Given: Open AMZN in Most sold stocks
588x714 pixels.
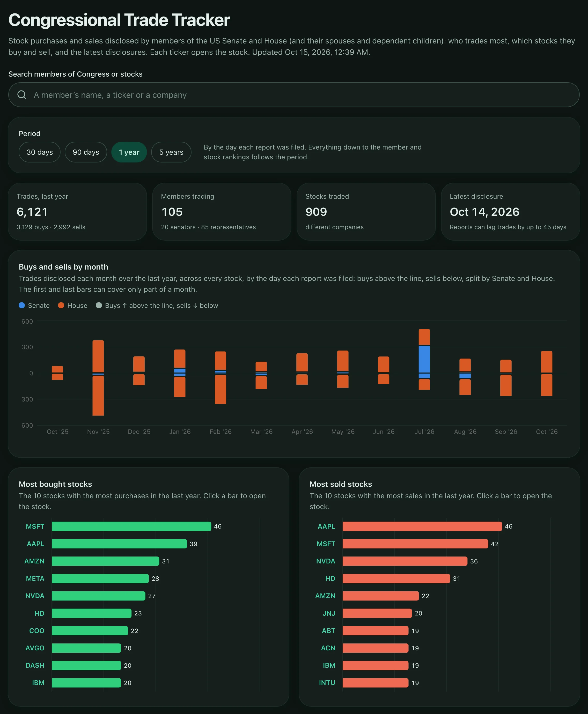Looking at the screenshot, I should 381,596.
